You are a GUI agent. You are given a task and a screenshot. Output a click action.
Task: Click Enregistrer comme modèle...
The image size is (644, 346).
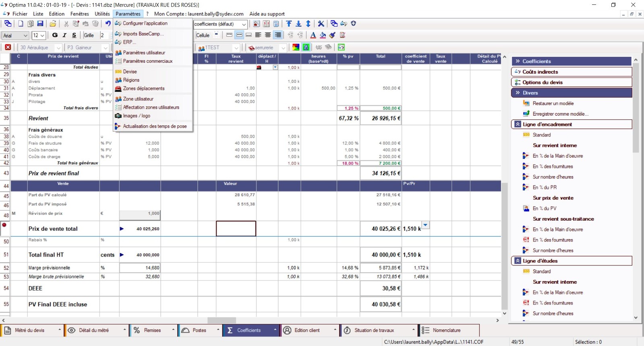pos(560,114)
